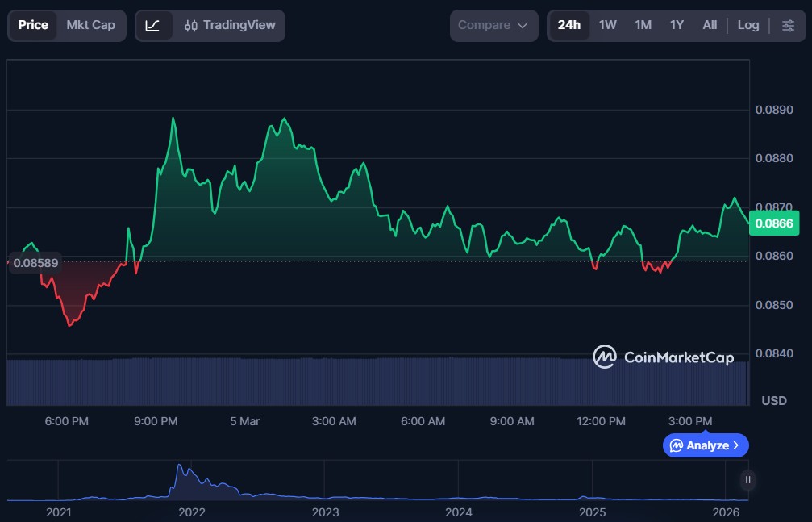Click the pause handle on range navigator
812x522 pixels.
click(x=748, y=480)
